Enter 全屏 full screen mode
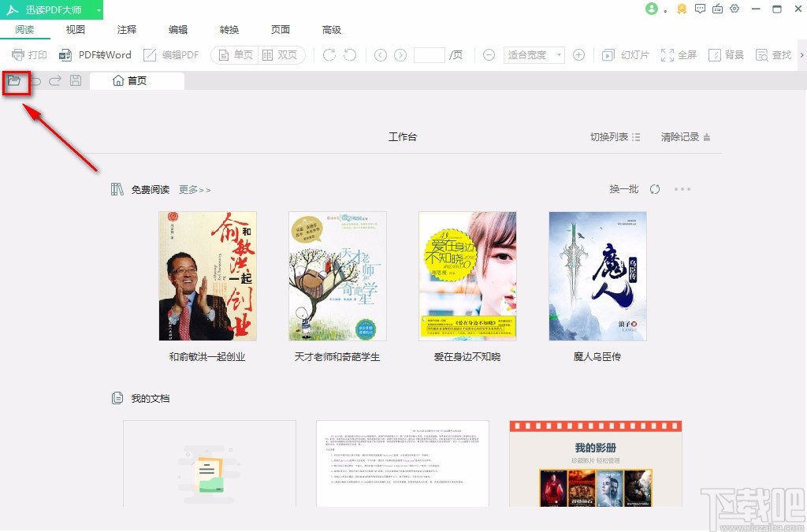The width and height of the screenshot is (807, 532). (678, 54)
